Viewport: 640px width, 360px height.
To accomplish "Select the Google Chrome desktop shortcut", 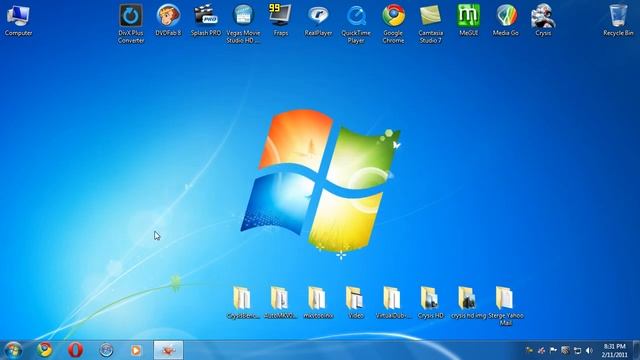I will [x=393, y=24].
